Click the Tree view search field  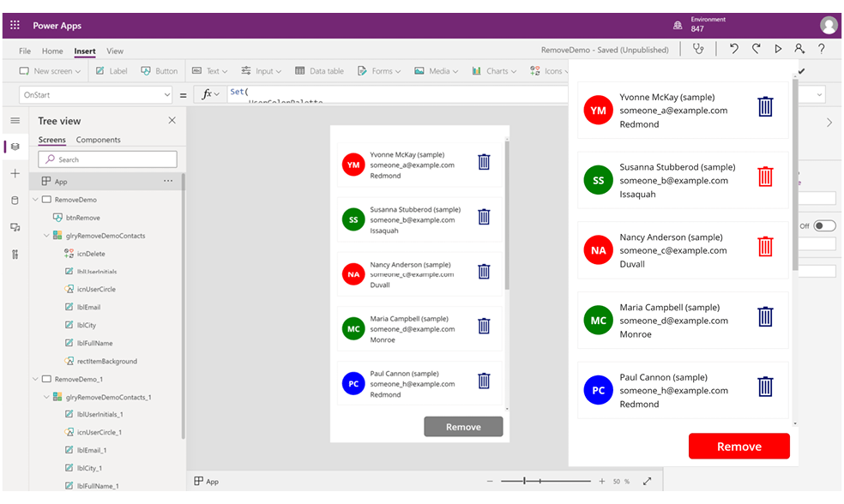pyautogui.click(x=108, y=159)
